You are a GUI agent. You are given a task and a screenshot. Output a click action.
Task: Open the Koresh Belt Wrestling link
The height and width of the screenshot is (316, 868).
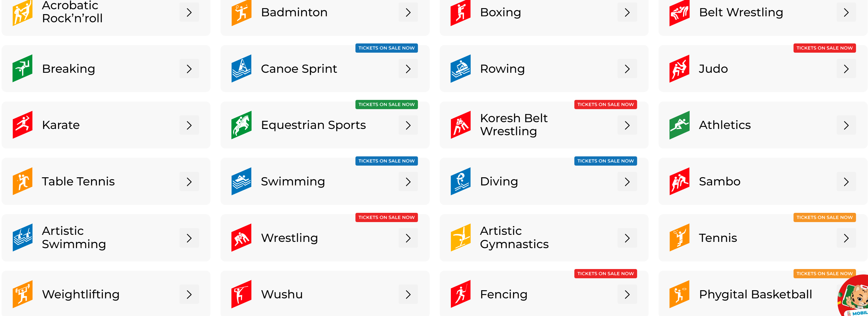513,125
